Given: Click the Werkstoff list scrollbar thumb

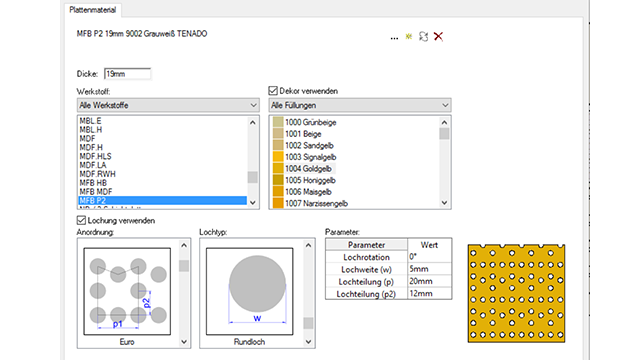Looking at the screenshot, I should [253, 177].
